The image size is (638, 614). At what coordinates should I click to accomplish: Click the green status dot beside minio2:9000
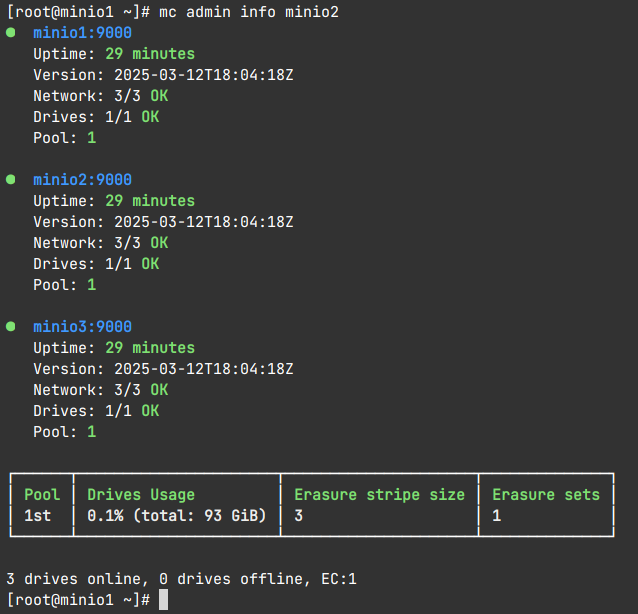pyautogui.click(x=11, y=179)
